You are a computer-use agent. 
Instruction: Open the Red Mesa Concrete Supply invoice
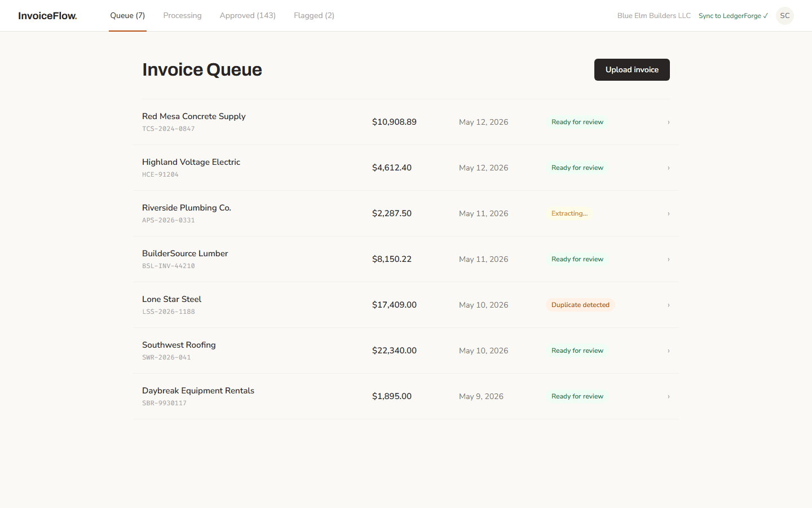tap(406, 122)
